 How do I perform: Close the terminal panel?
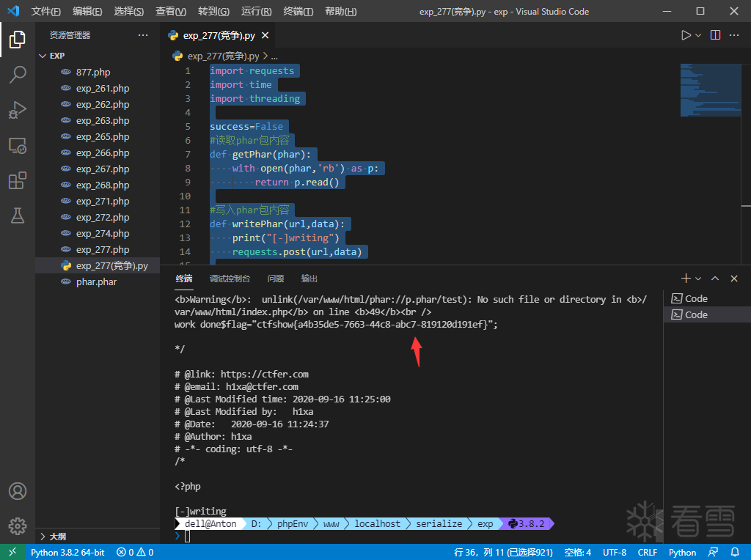click(733, 279)
